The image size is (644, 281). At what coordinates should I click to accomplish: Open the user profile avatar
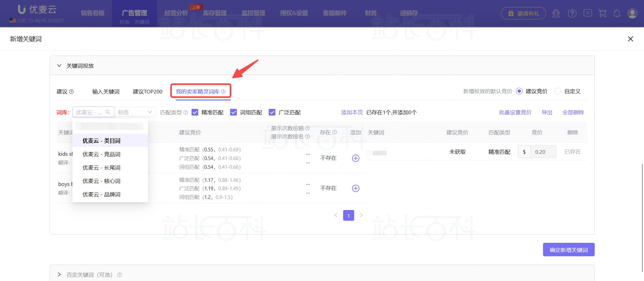pos(632,13)
